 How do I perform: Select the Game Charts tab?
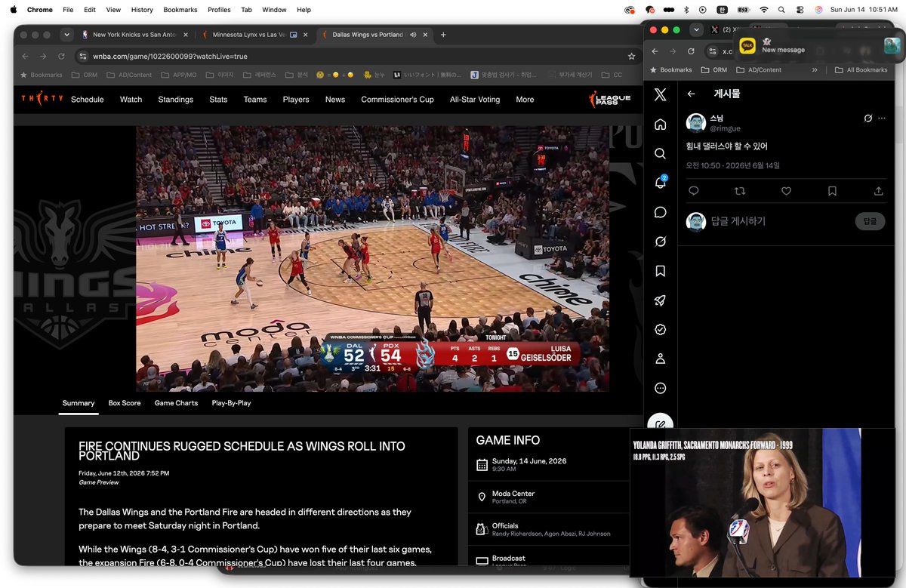click(176, 403)
